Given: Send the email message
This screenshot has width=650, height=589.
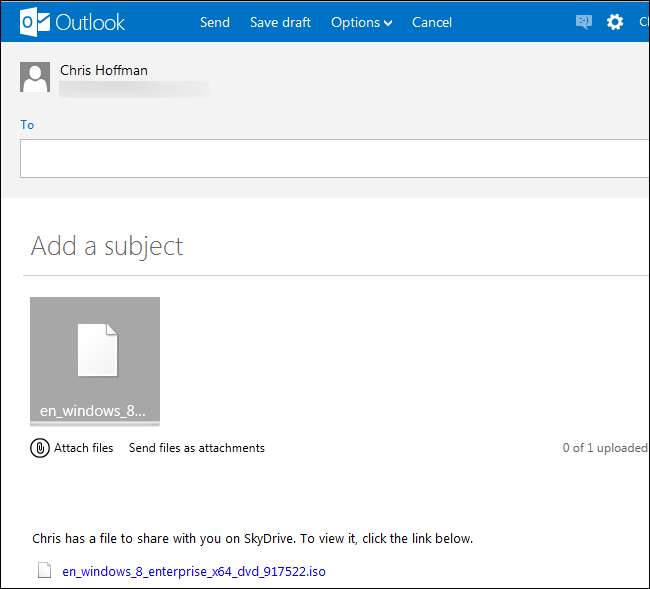Looking at the screenshot, I should [215, 22].
